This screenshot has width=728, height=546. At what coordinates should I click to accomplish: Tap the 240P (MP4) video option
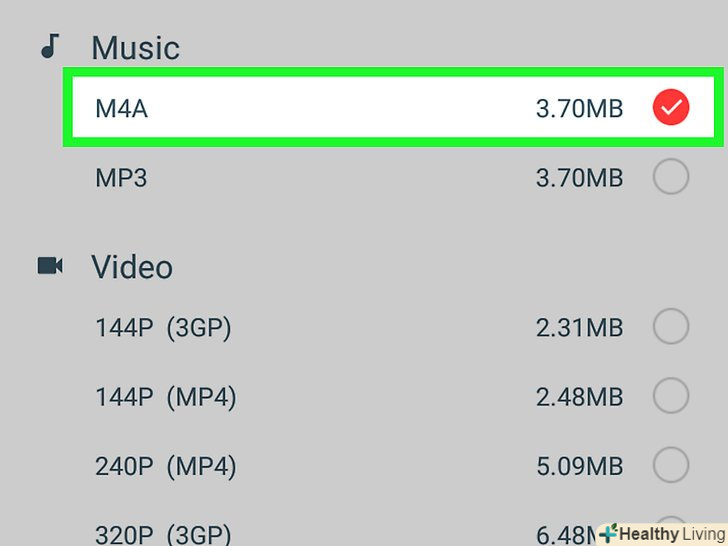[166, 466]
